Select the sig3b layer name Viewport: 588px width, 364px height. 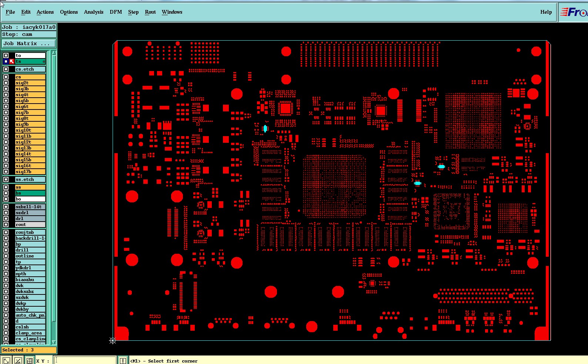pyautogui.click(x=30, y=89)
